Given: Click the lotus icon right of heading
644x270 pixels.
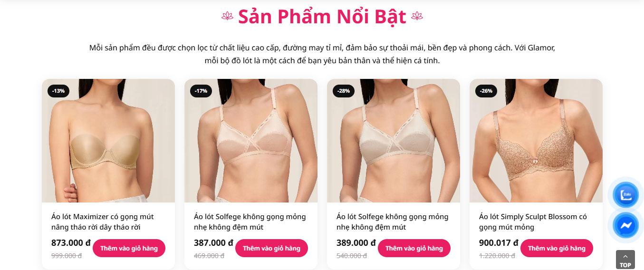Looking at the screenshot, I should tap(417, 17).
